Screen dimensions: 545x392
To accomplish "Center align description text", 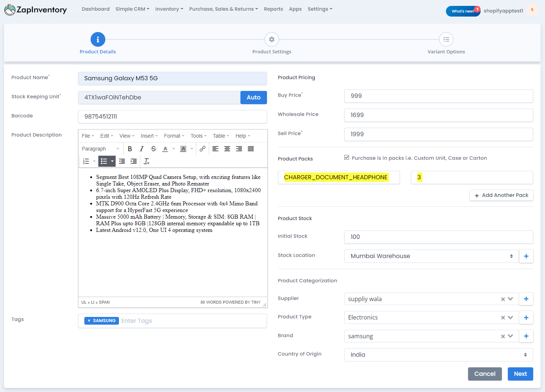I will (227, 149).
